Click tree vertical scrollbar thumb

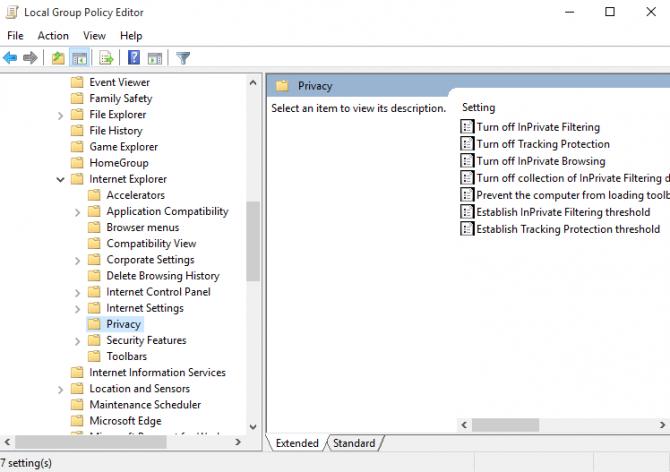click(x=253, y=241)
